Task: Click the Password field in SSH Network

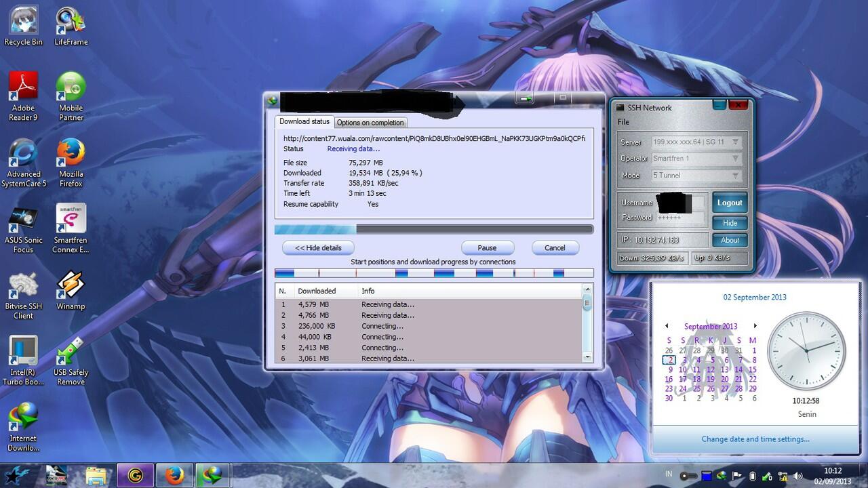Action: [680, 218]
